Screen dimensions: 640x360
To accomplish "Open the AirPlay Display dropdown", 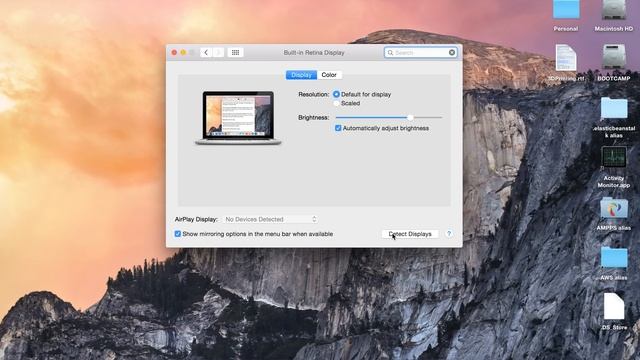I will (x=270, y=219).
